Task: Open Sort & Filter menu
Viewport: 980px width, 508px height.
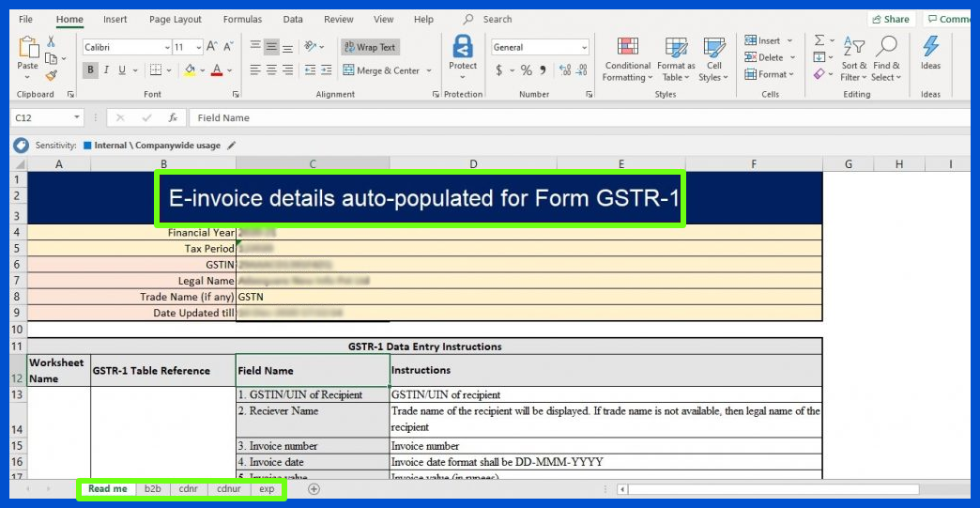Action: [854, 59]
